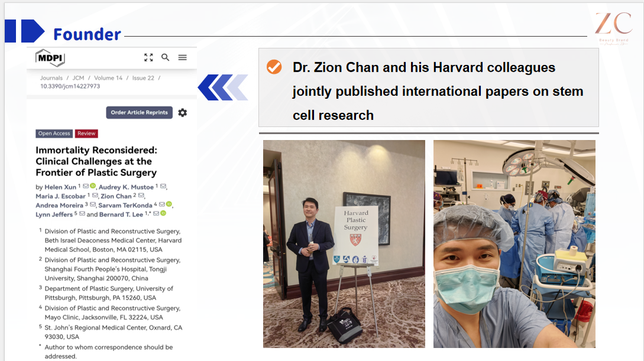The height and width of the screenshot is (361, 644).
Task: Select the Open Access badge
Action: click(54, 134)
